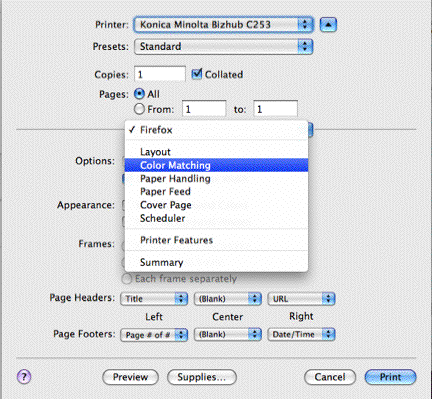Select the From page range radio button

(139, 109)
